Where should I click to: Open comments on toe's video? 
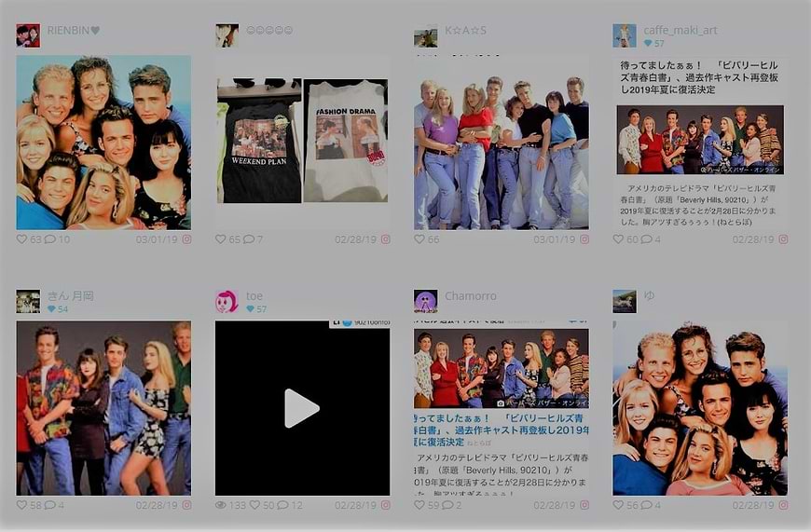point(283,505)
